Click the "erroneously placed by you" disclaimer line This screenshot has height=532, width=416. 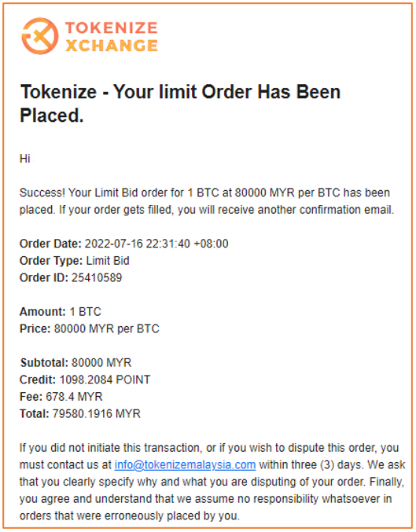pyautogui.click(x=130, y=515)
